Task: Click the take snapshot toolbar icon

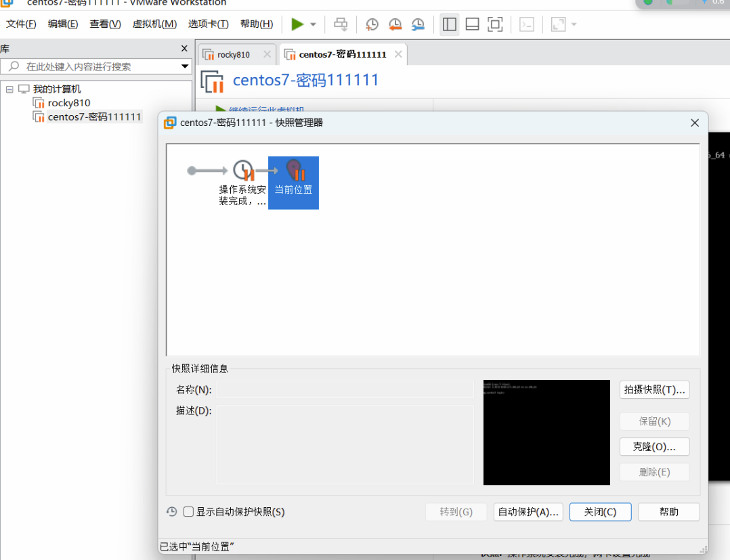Action: pyautogui.click(x=372, y=24)
